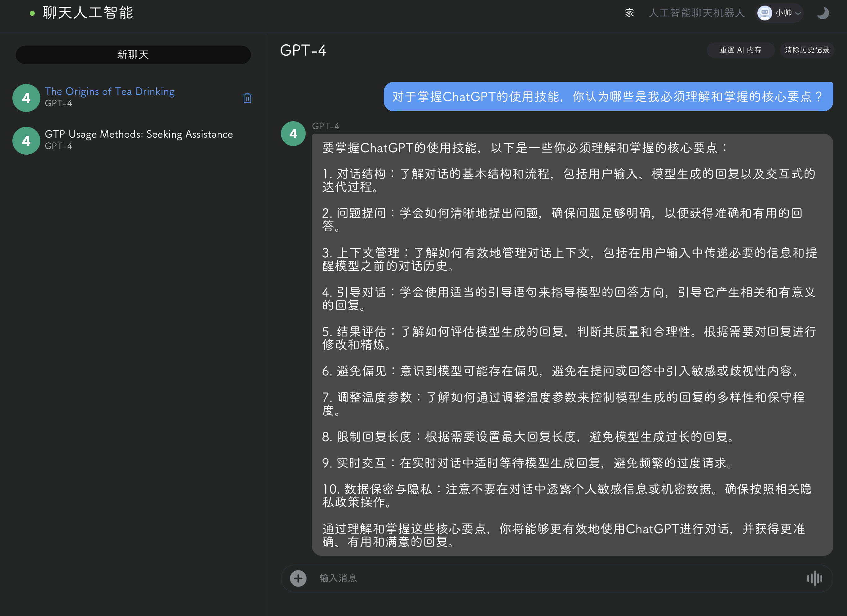Click the green 4 icon of Tea Drinking chat
The image size is (847, 616).
click(26, 98)
